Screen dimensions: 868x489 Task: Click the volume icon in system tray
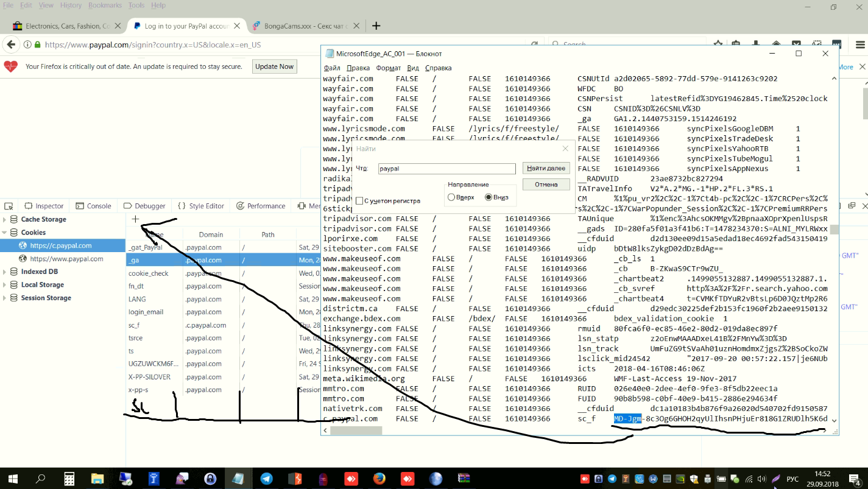762,479
